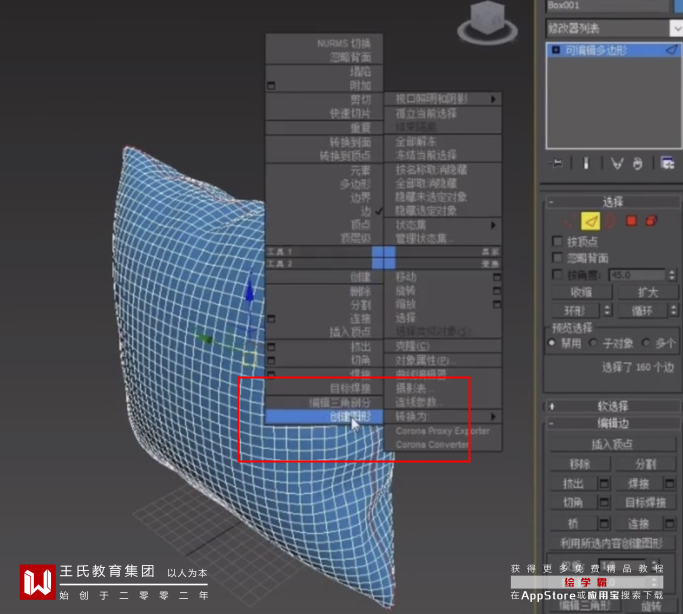Click Make Unique icon under modifier stack
This screenshot has height=614, width=683.
617,164
